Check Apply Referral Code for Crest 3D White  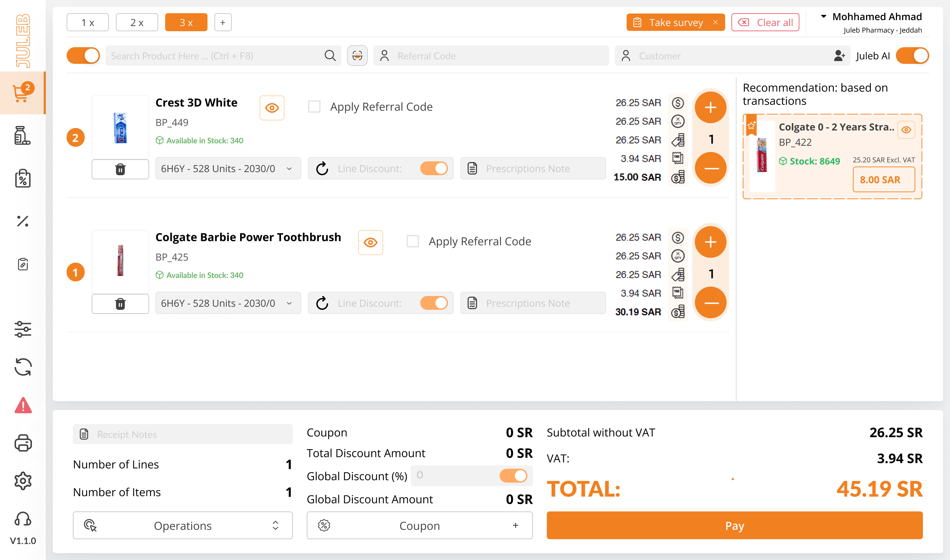[314, 107]
